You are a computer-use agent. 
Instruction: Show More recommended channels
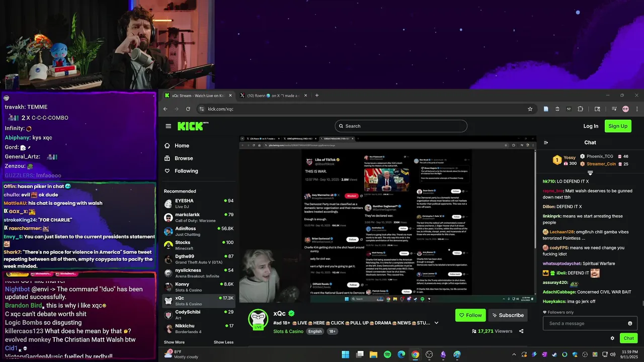pyautogui.click(x=174, y=342)
